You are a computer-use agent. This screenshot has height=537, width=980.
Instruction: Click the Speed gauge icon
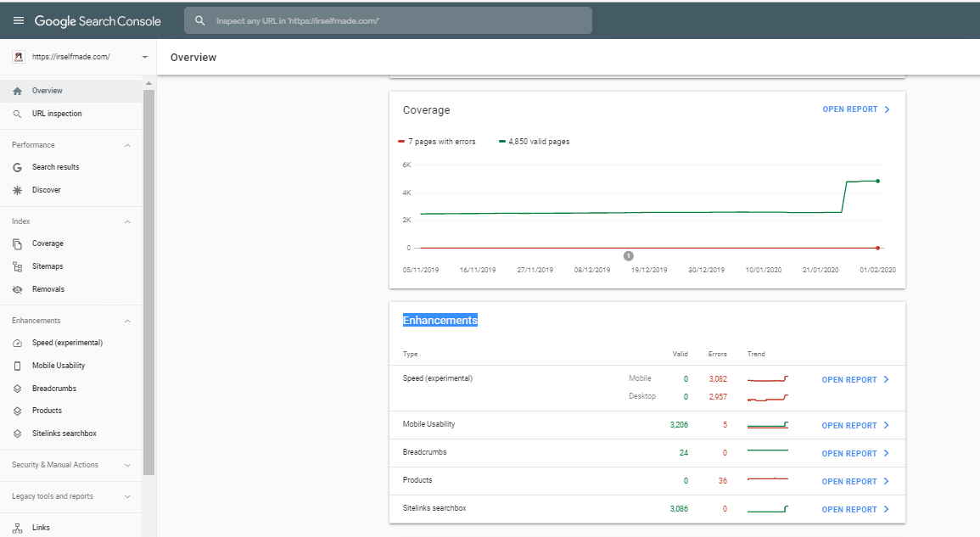(x=18, y=344)
